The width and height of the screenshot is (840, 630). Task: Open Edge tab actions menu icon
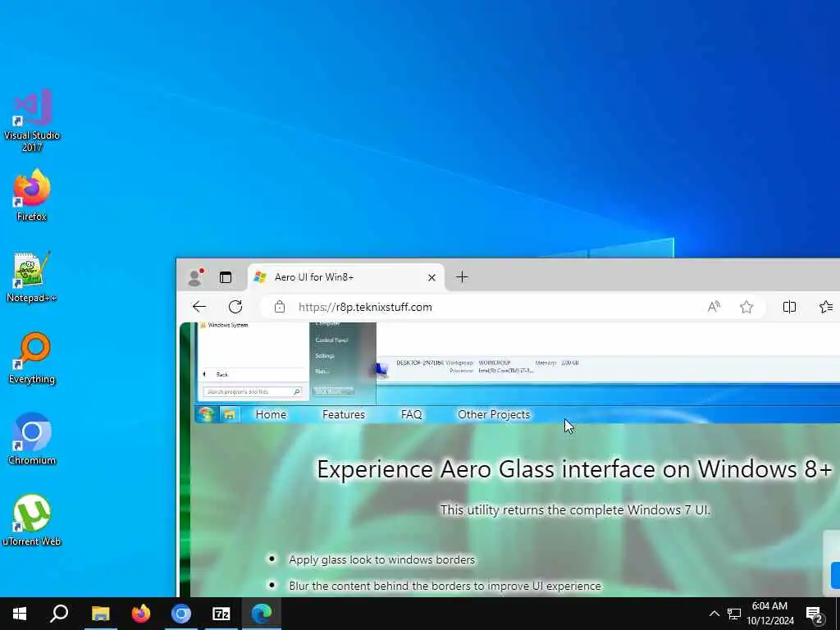pyautogui.click(x=226, y=277)
